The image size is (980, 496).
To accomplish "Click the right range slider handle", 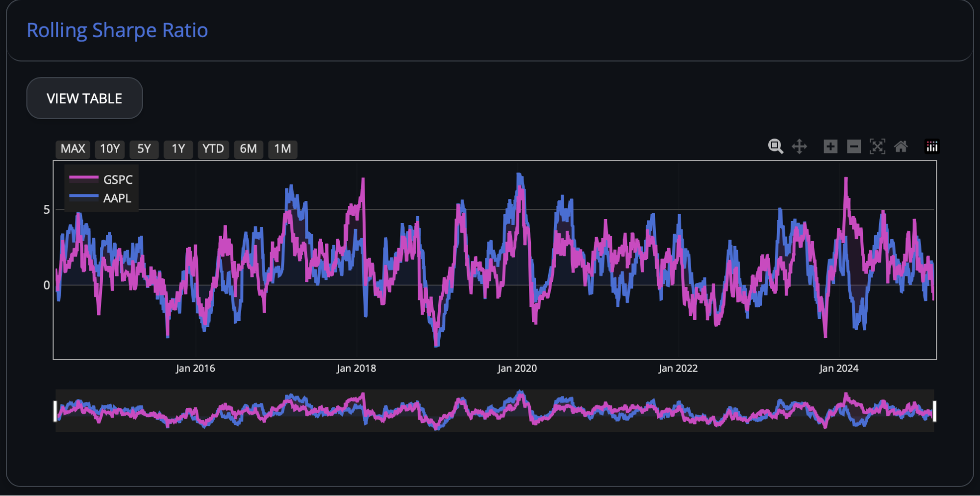I will pos(934,411).
